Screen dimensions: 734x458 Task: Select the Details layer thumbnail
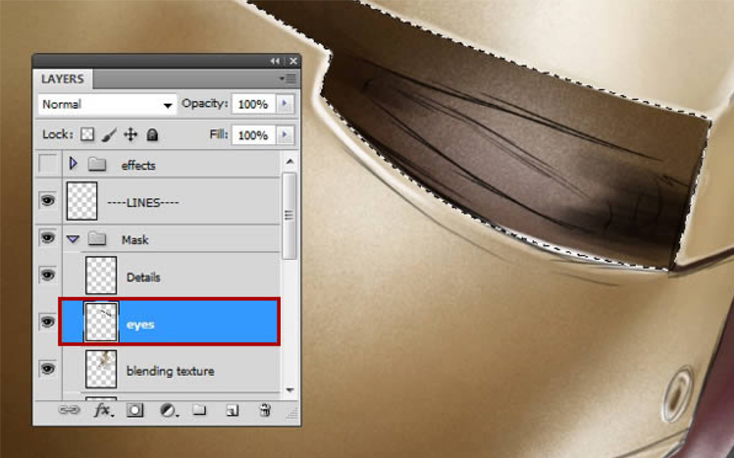click(x=101, y=275)
